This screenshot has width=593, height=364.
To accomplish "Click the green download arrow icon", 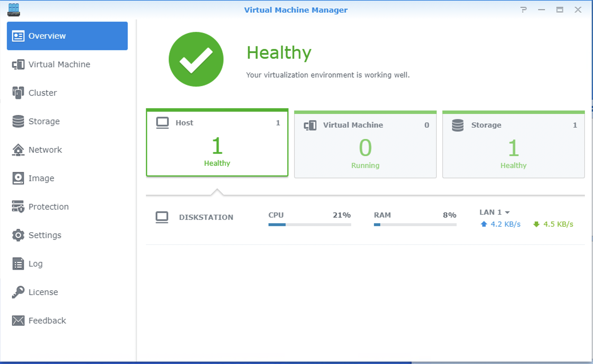I will 536,224.
